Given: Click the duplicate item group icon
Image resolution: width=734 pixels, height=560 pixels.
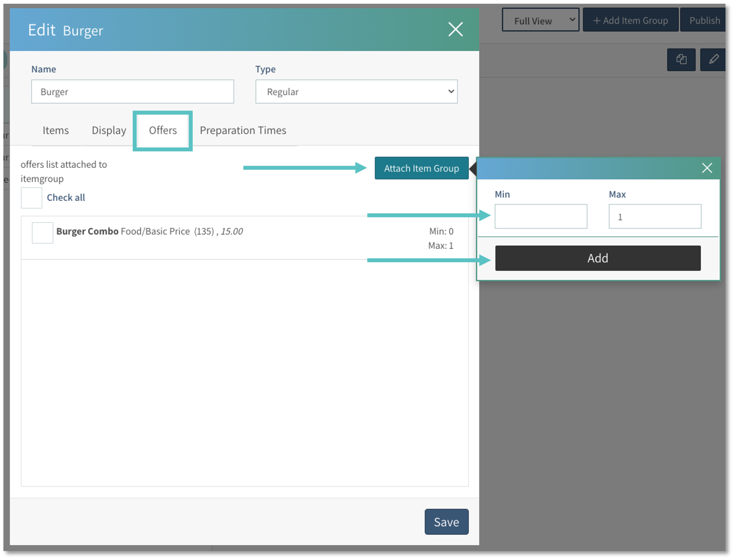Looking at the screenshot, I should tap(681, 60).
